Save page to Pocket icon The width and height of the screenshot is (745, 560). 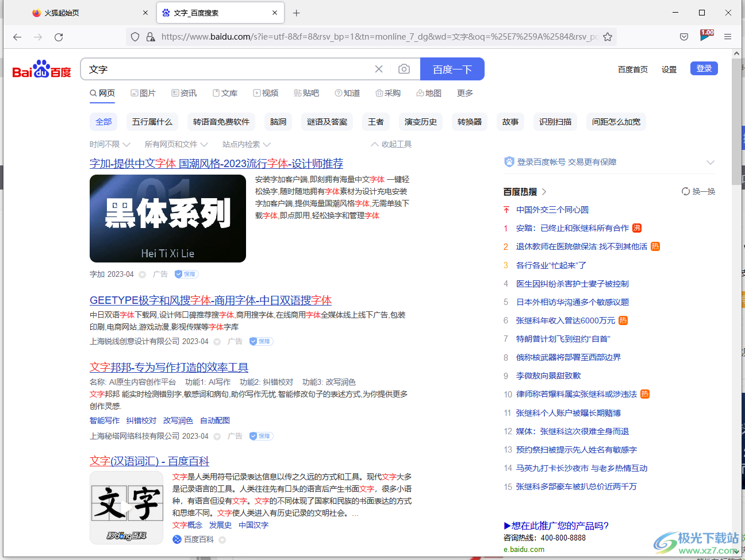[684, 37]
